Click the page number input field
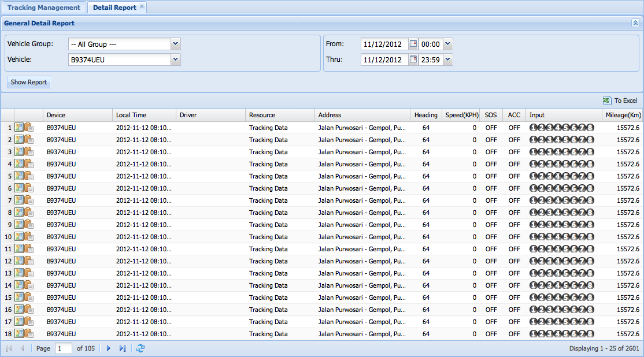Image resolution: width=644 pixels, height=357 pixels. (x=64, y=348)
